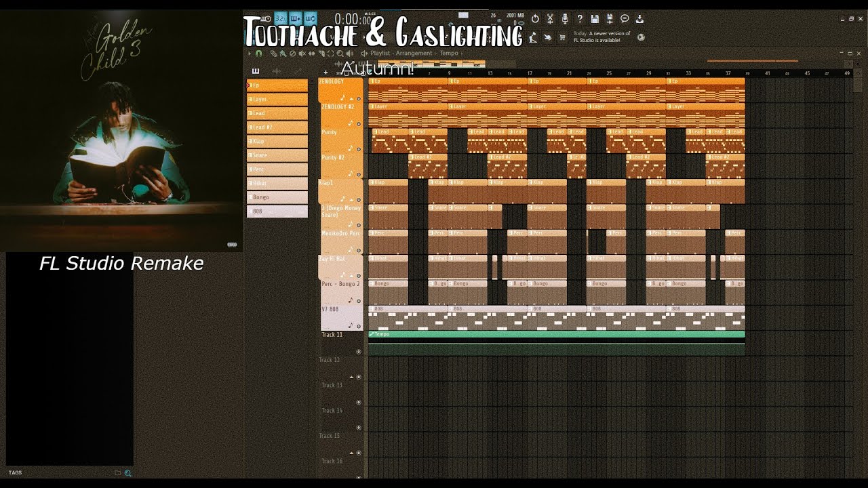Image resolution: width=868 pixels, height=488 pixels.
Task: Click the piano keys icon above pattern picker
Action: tap(256, 70)
